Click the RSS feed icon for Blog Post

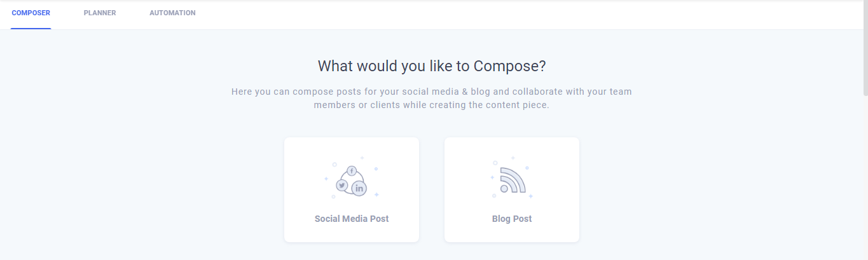(513, 180)
